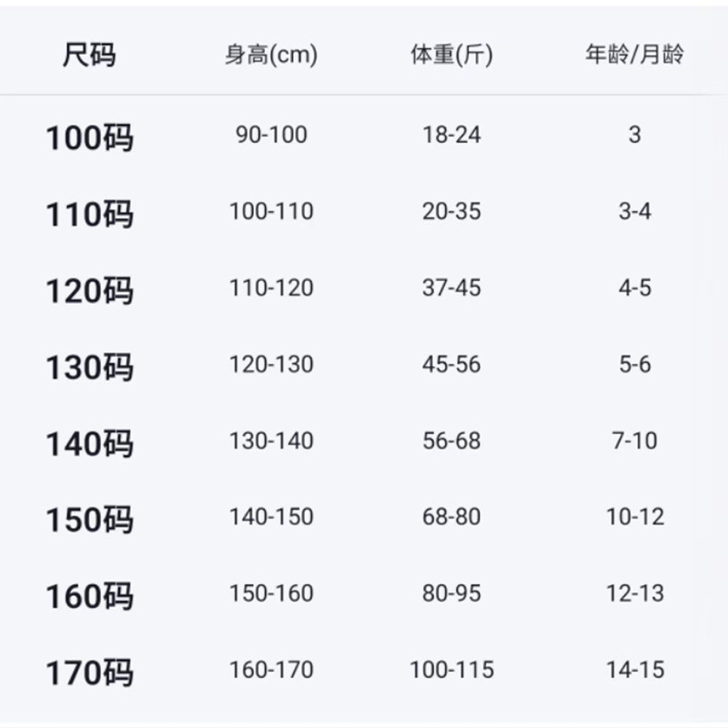Select the 150码 size row label
The height and width of the screenshot is (728, 728).
pos(89,520)
